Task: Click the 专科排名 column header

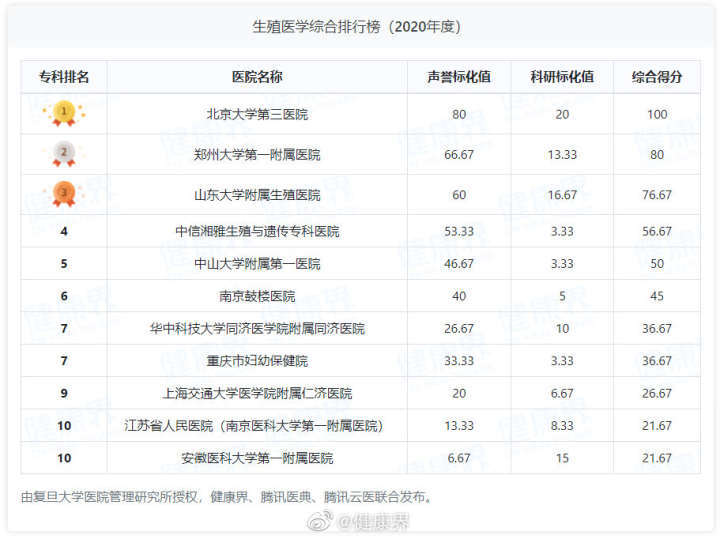Action: coord(64,77)
